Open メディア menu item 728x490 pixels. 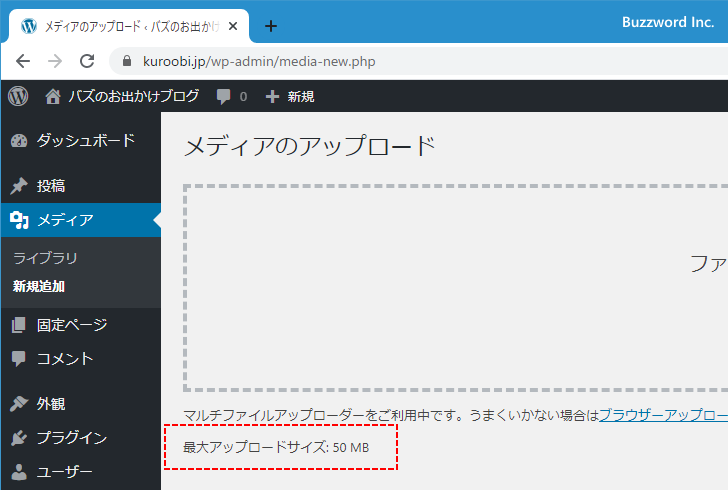[x=81, y=220]
